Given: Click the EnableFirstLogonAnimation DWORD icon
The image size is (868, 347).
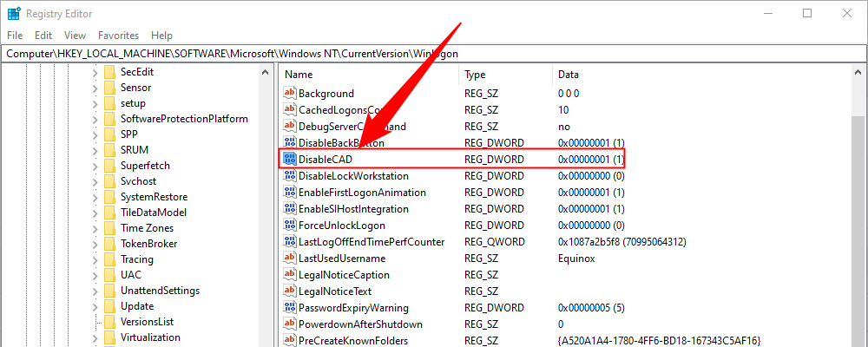Looking at the screenshot, I should [290, 193].
